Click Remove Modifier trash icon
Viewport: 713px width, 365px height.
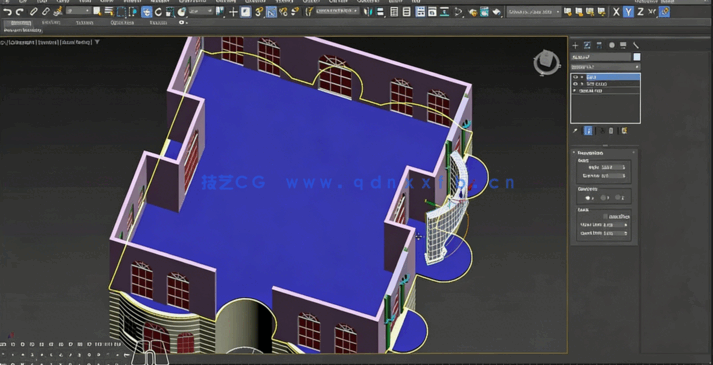point(611,131)
